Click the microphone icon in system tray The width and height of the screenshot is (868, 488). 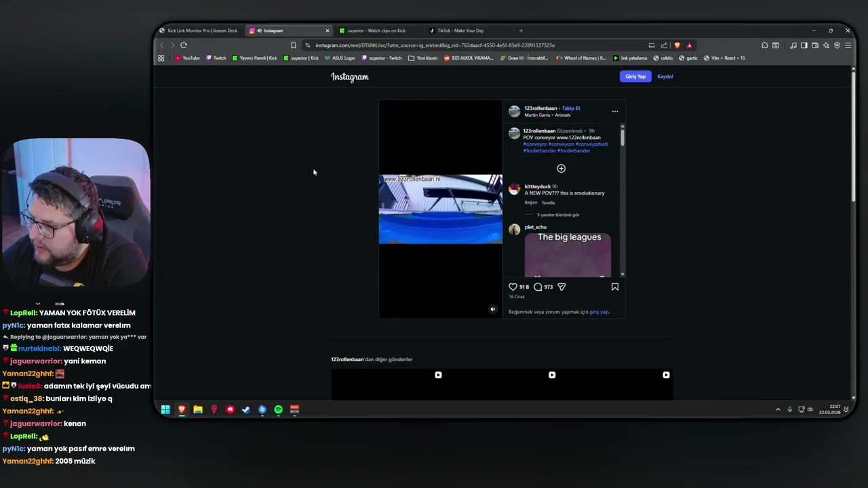789,409
